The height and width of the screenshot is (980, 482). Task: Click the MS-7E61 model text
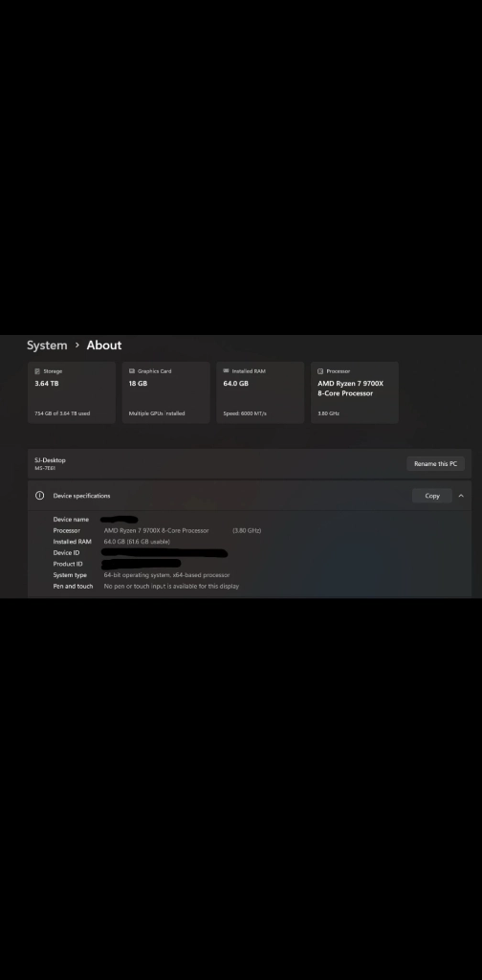click(x=45, y=468)
